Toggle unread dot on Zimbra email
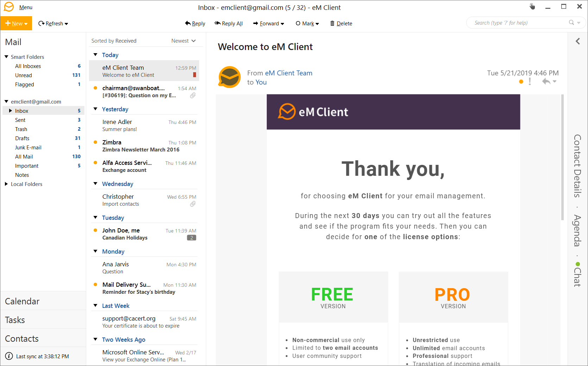588x366 pixels. (x=95, y=142)
